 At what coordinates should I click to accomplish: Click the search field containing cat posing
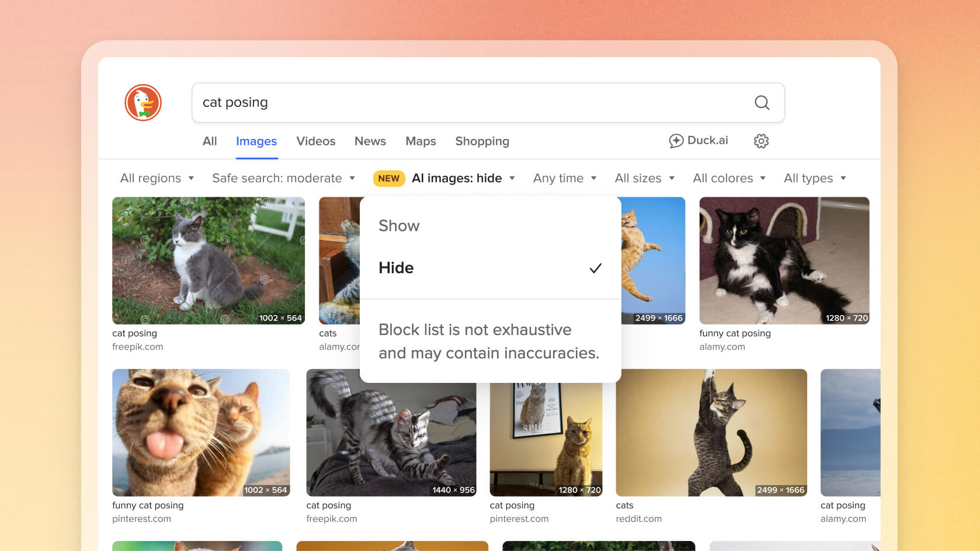tap(467, 103)
